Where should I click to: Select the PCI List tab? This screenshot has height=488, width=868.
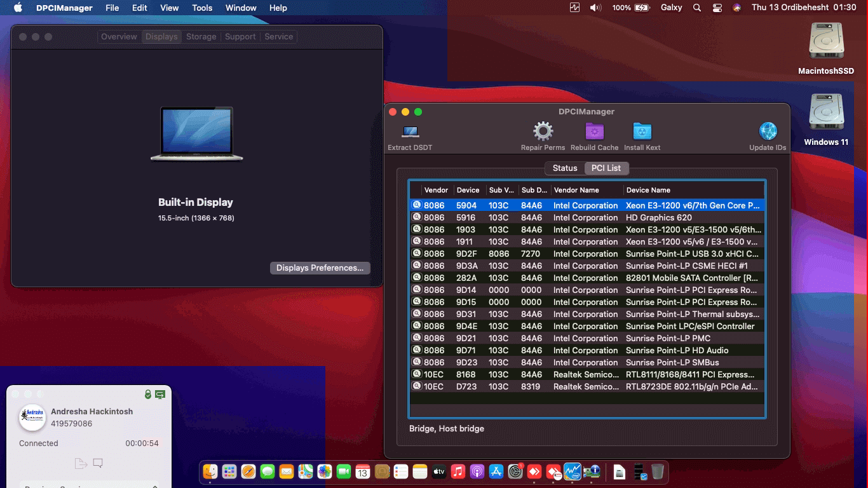coord(606,168)
